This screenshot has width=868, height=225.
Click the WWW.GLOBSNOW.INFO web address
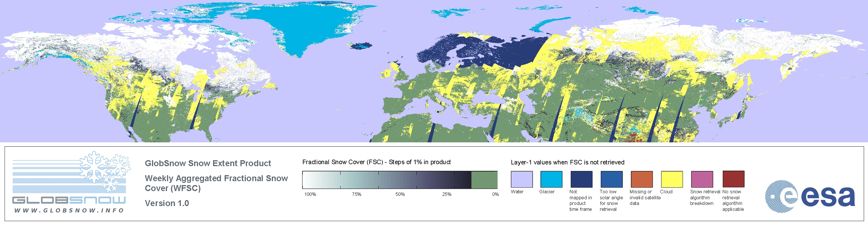pos(69,211)
